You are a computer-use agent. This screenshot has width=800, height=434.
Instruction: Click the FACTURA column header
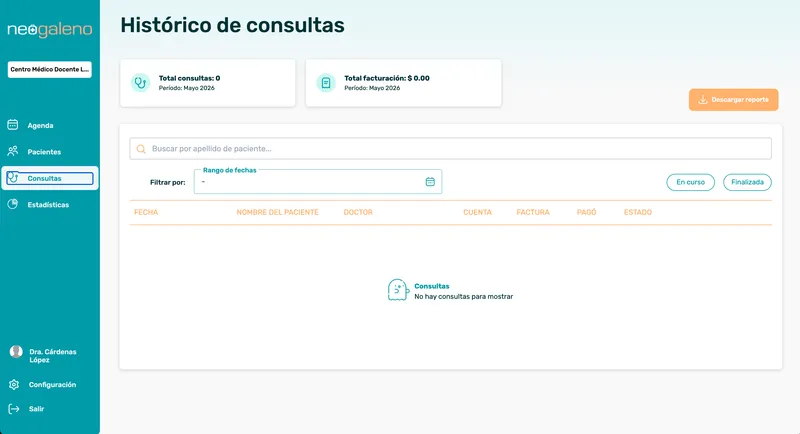pos(533,212)
